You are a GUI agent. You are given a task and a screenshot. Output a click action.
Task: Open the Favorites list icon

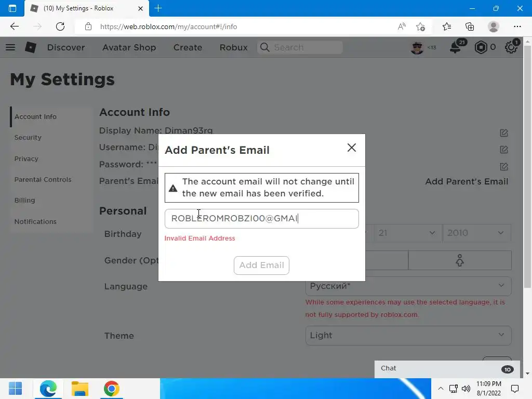tap(446, 26)
